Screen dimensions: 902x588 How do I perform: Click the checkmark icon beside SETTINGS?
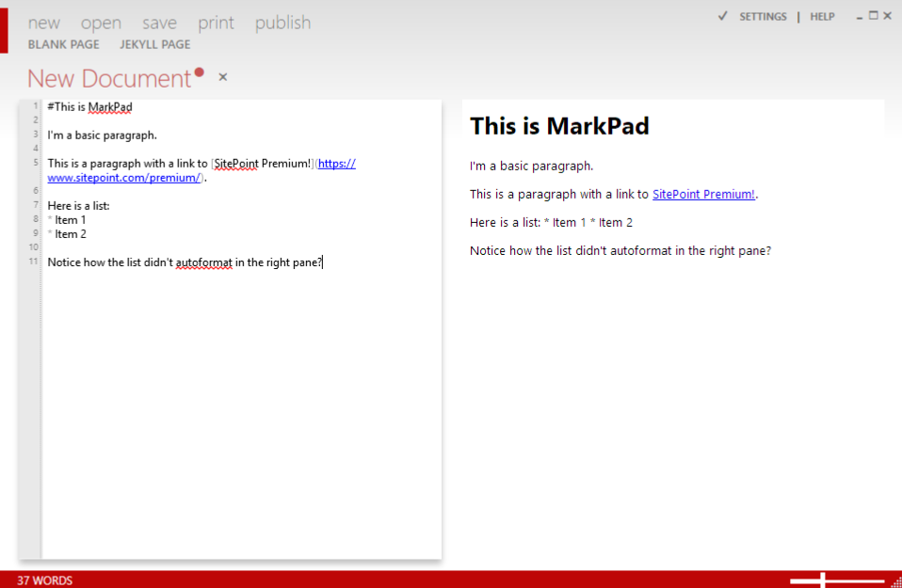(x=722, y=16)
